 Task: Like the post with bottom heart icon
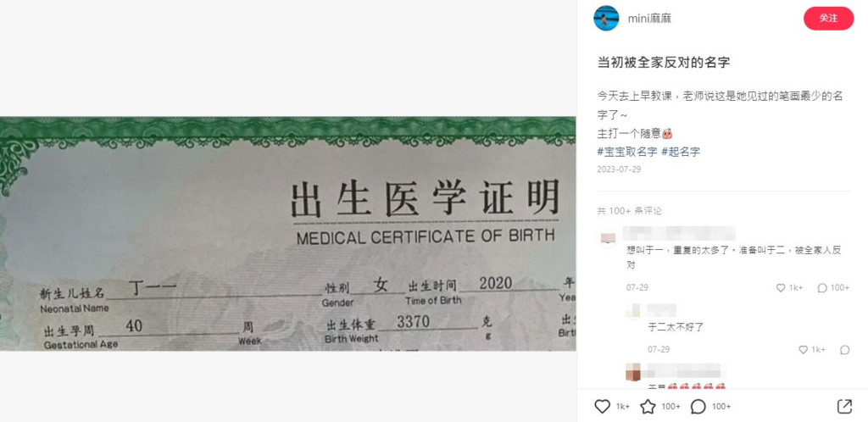tap(603, 407)
